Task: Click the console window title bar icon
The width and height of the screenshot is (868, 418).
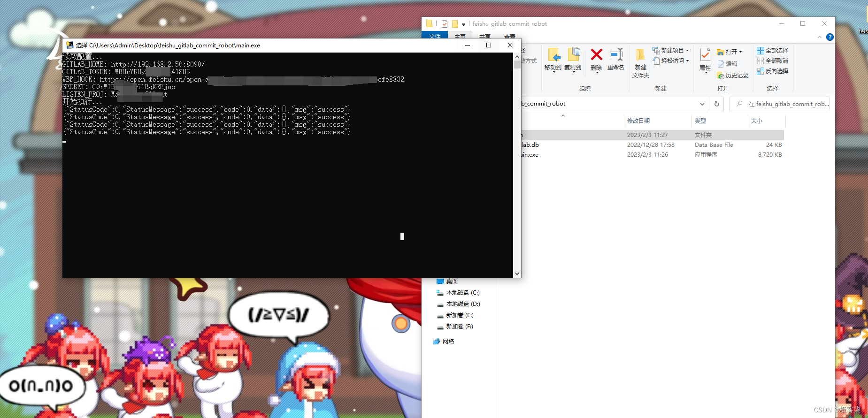Action: pos(70,45)
